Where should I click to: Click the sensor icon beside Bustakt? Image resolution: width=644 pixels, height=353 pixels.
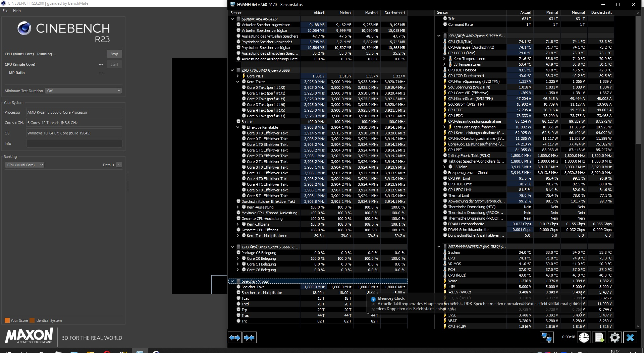[x=238, y=122]
